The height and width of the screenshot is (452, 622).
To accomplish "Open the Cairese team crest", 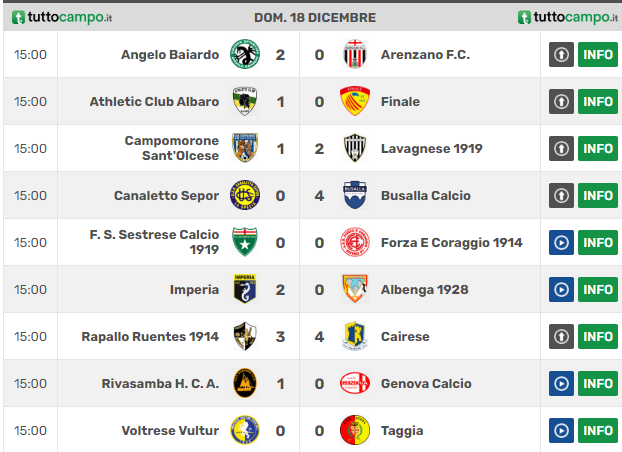I will pyautogui.click(x=355, y=336).
